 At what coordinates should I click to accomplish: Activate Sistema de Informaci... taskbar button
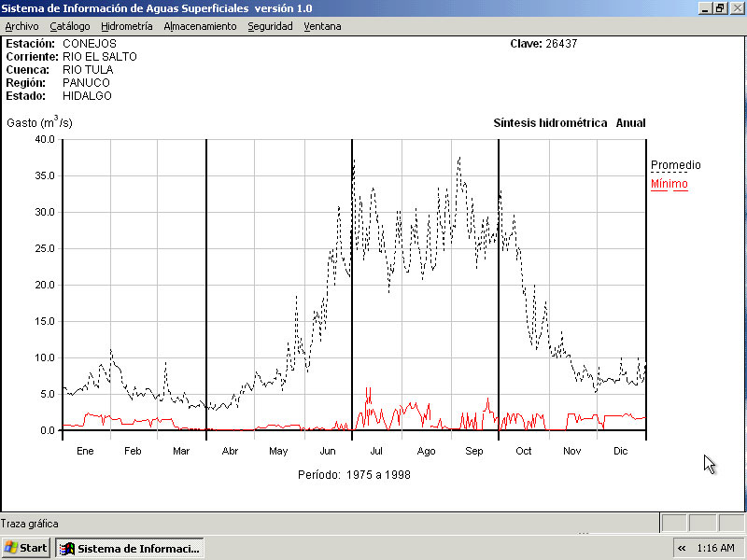click(x=130, y=548)
